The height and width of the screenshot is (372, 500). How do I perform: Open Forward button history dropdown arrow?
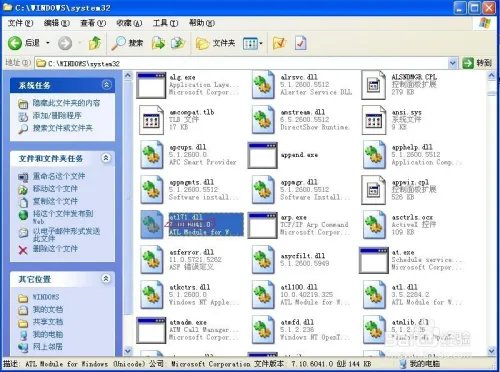pyautogui.click(x=80, y=43)
